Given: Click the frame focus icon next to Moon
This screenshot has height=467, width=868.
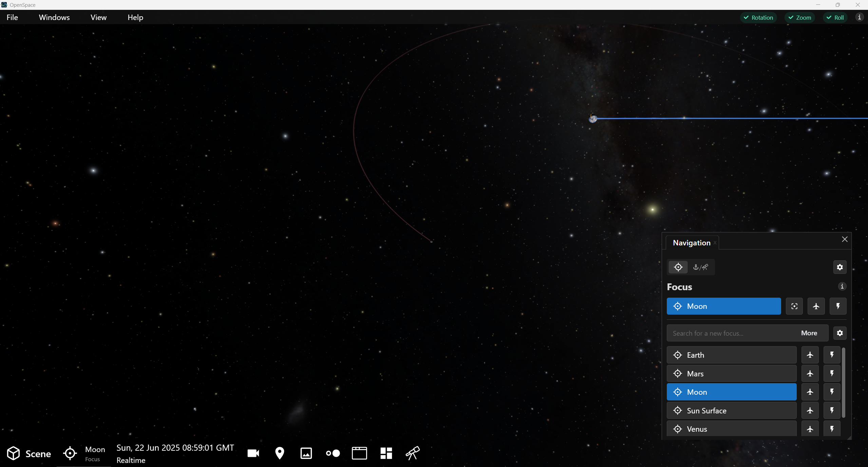Looking at the screenshot, I should pos(794,306).
